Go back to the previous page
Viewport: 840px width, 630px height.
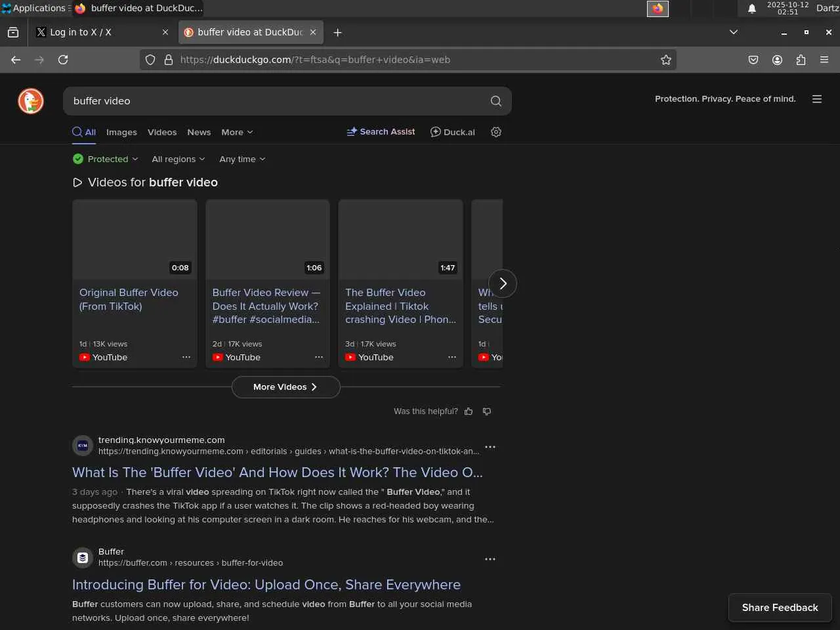16,60
